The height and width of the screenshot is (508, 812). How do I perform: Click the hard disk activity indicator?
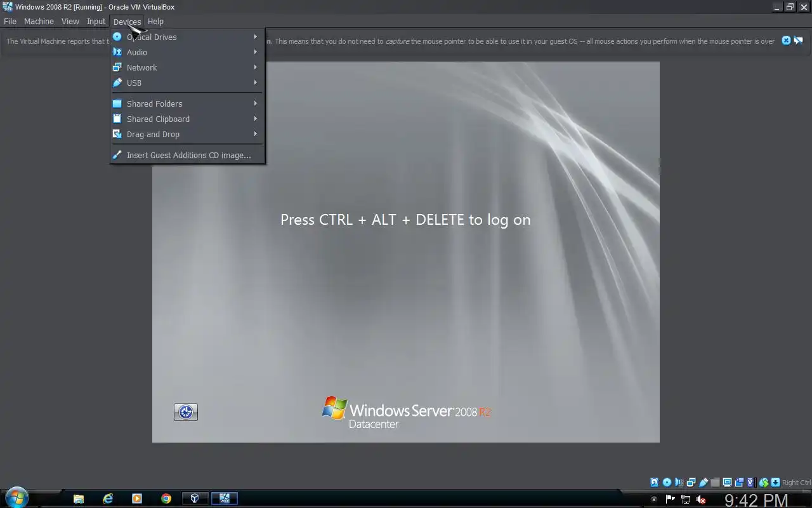(655, 483)
